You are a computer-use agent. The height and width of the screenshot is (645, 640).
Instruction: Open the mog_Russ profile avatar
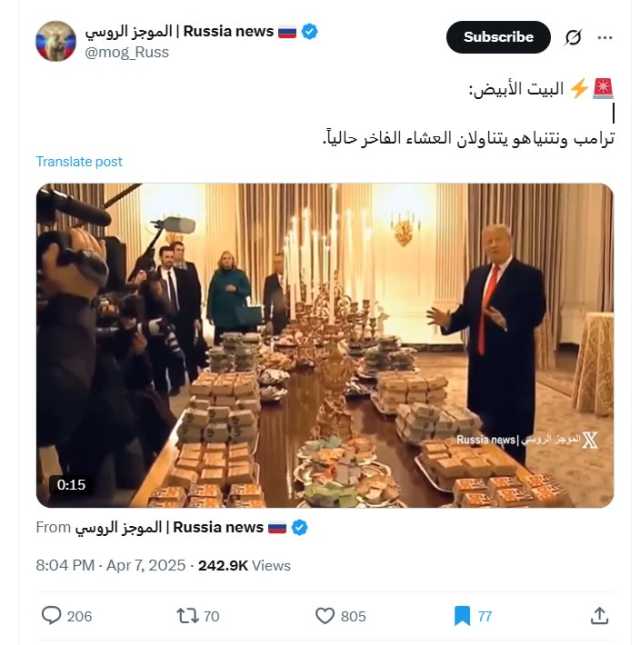pos(56,41)
